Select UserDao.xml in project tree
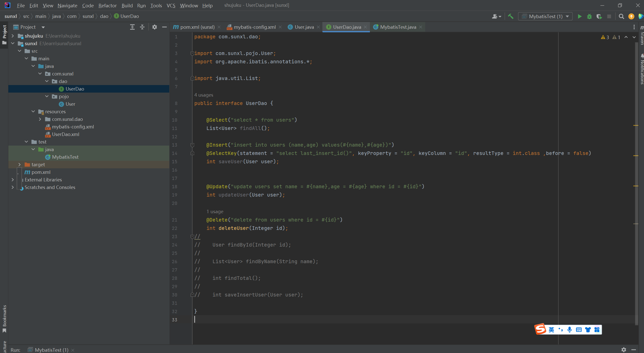 coord(65,134)
